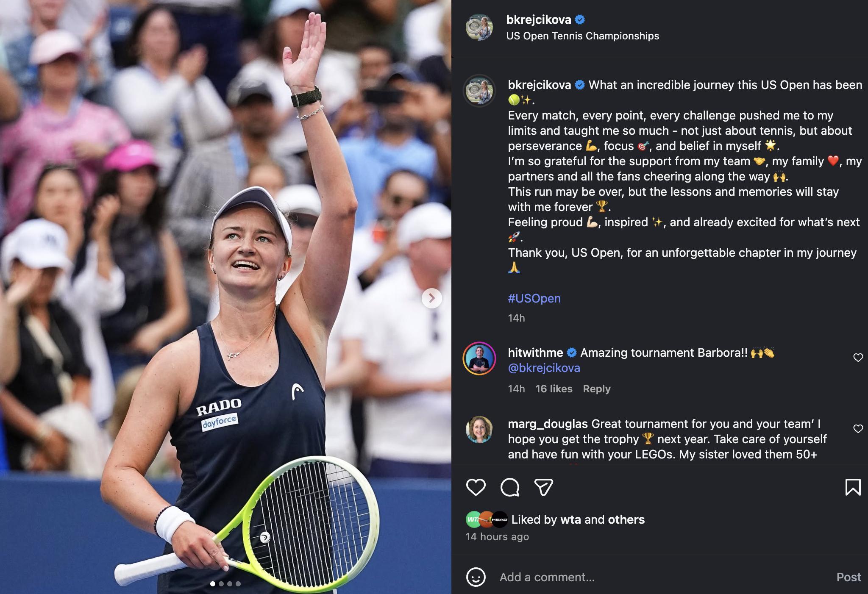View the 16 likes on hitwithme's comment

coord(554,389)
